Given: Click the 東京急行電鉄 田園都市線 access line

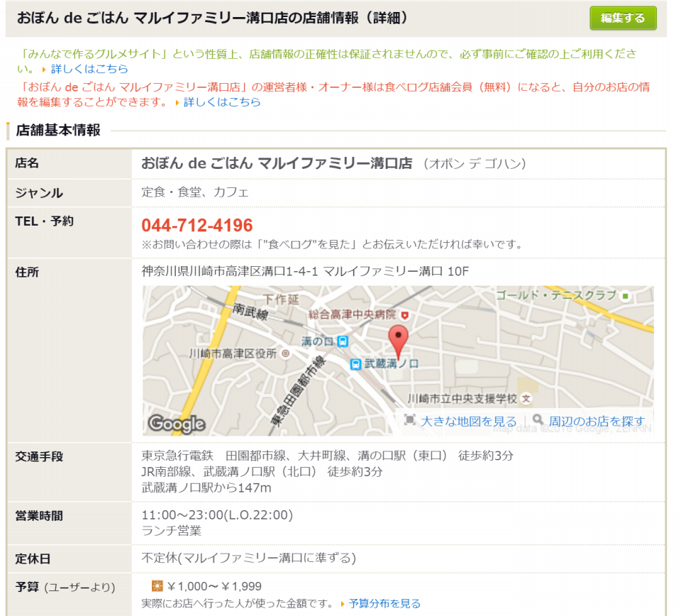Looking at the screenshot, I should pyautogui.click(x=328, y=456).
